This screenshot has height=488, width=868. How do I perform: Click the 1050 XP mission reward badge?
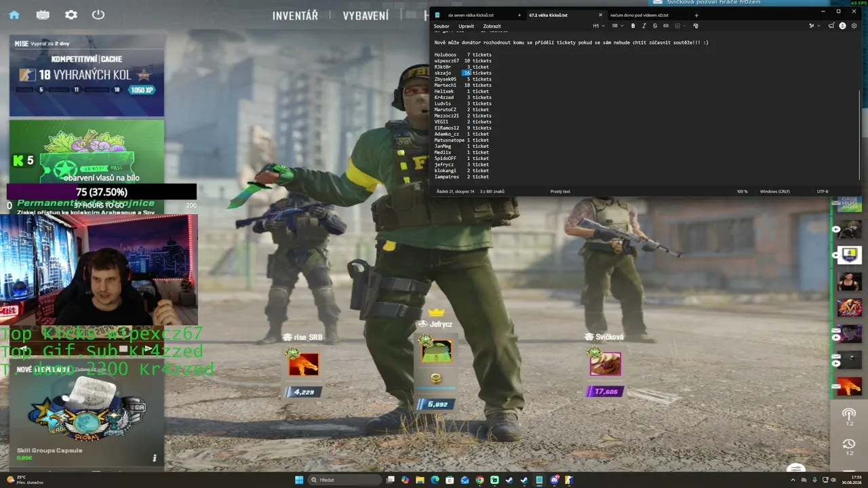pyautogui.click(x=143, y=89)
